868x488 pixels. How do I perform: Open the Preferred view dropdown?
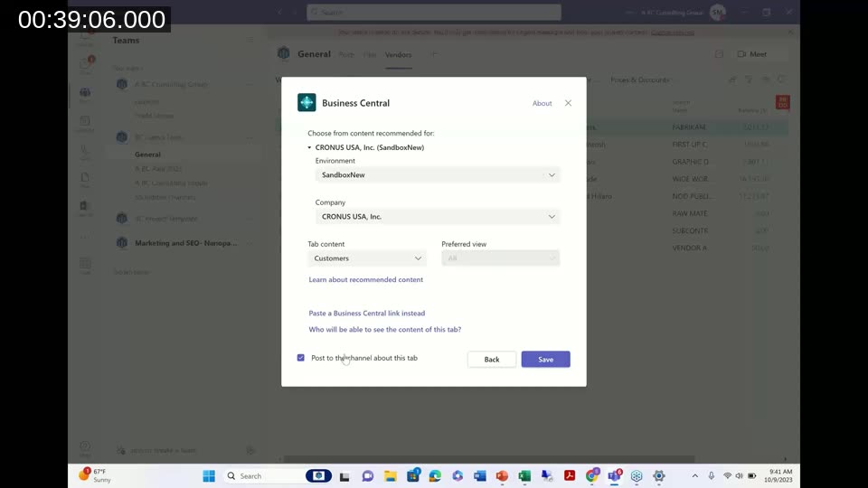500,258
